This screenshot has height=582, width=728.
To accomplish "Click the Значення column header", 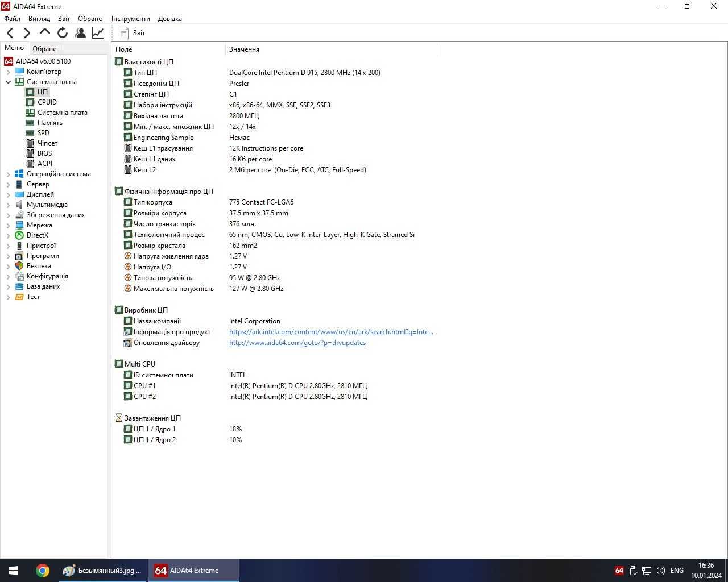I will (331, 49).
